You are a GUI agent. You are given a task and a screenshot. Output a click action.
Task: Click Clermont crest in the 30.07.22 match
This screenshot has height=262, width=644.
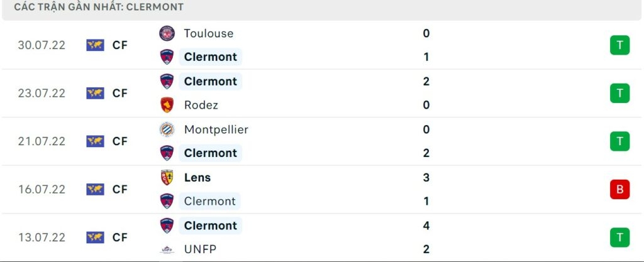[167, 57]
